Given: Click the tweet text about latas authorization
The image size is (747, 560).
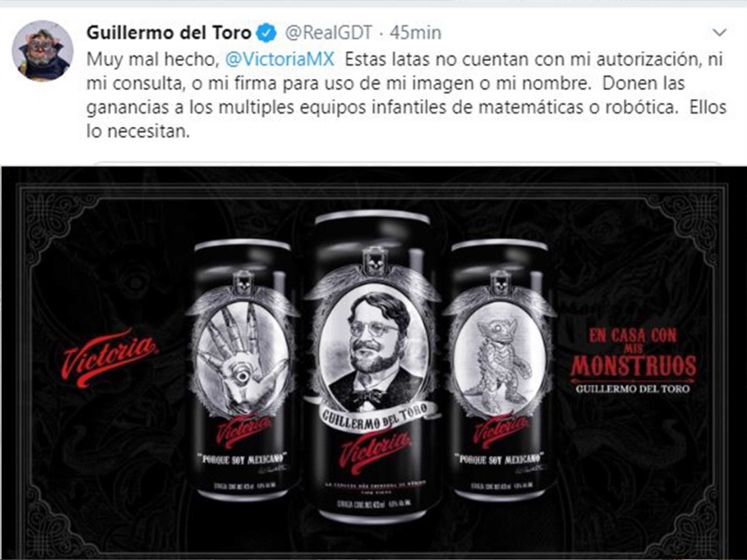Looking at the screenshot, I should [406, 95].
